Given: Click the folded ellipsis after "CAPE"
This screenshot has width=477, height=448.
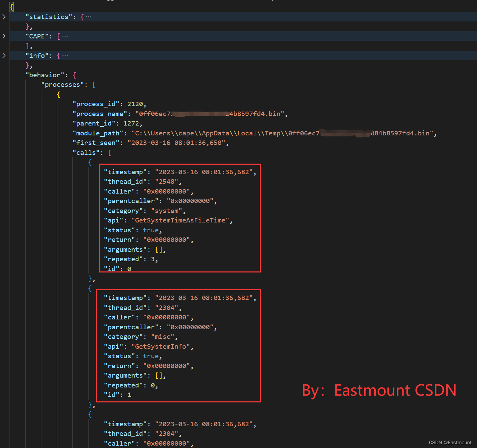Looking at the screenshot, I should (65, 36).
